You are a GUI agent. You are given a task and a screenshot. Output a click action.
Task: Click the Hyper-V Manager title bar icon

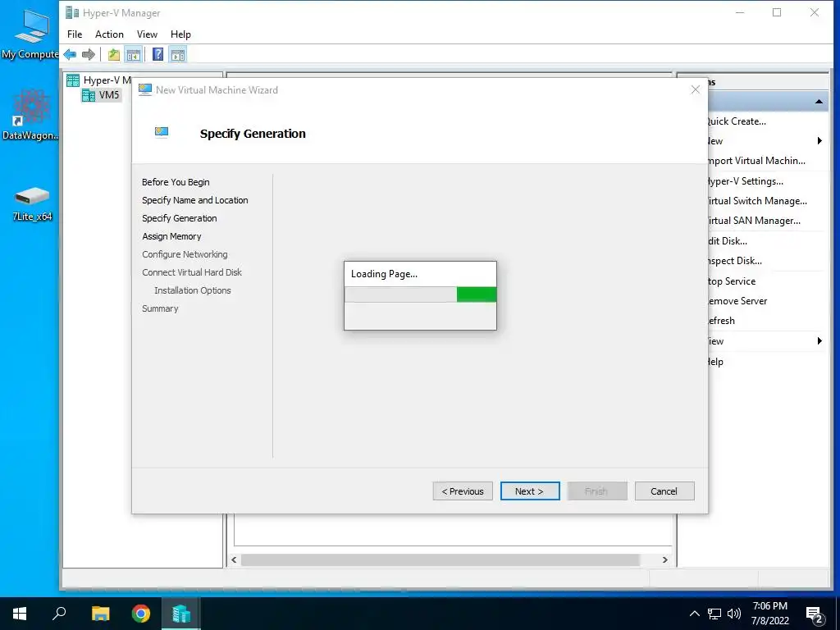pos(72,13)
